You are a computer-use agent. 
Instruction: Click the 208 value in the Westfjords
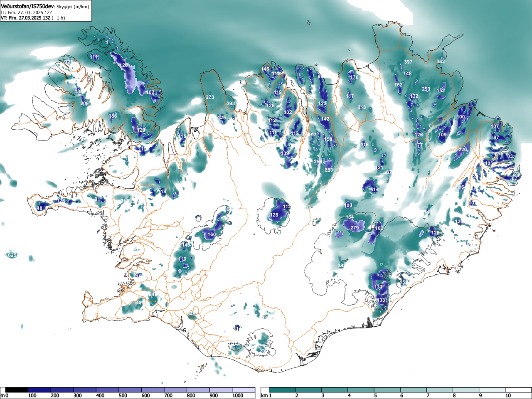tap(84, 103)
